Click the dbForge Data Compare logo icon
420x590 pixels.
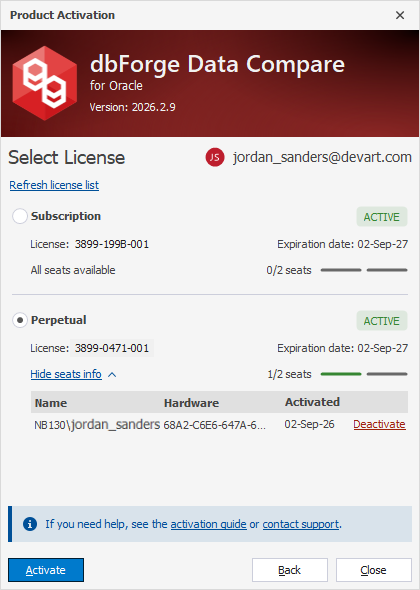[x=44, y=83]
